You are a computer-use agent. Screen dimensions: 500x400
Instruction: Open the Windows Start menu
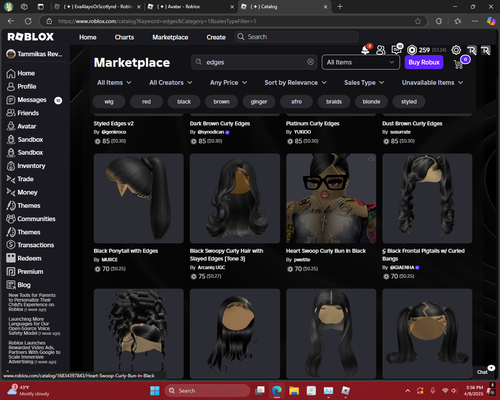(155, 390)
